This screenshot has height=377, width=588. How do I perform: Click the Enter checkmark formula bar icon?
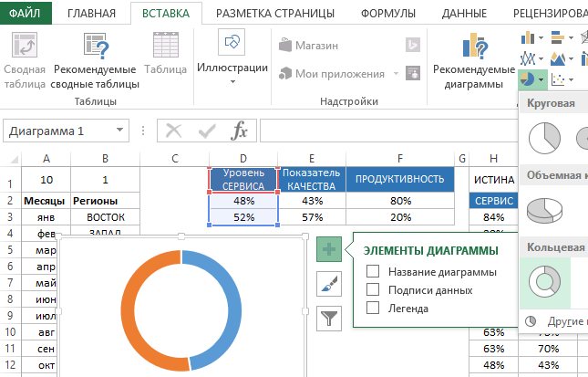[x=207, y=131]
